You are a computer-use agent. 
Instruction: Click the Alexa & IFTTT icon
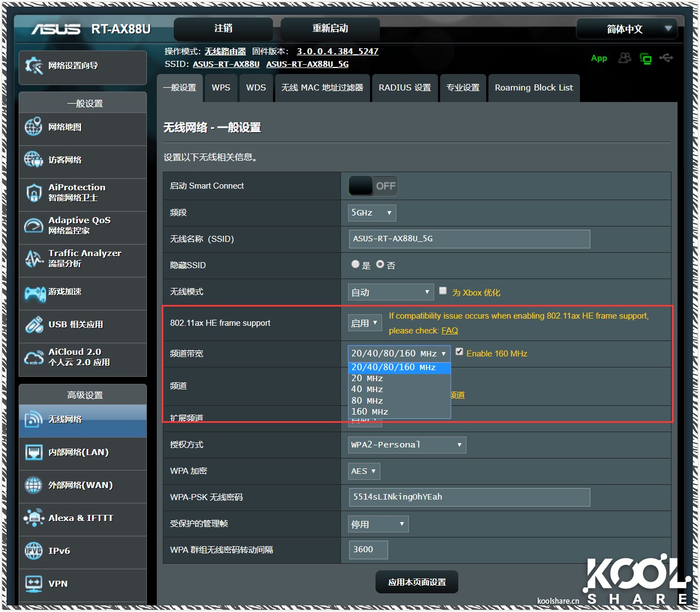(x=33, y=518)
